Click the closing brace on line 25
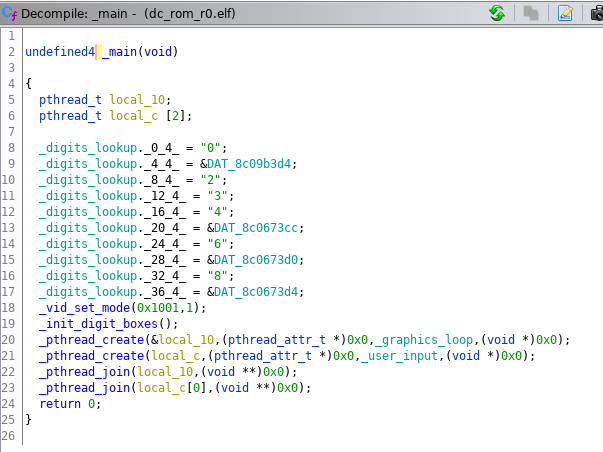The image size is (603, 452). pyautogui.click(x=28, y=420)
